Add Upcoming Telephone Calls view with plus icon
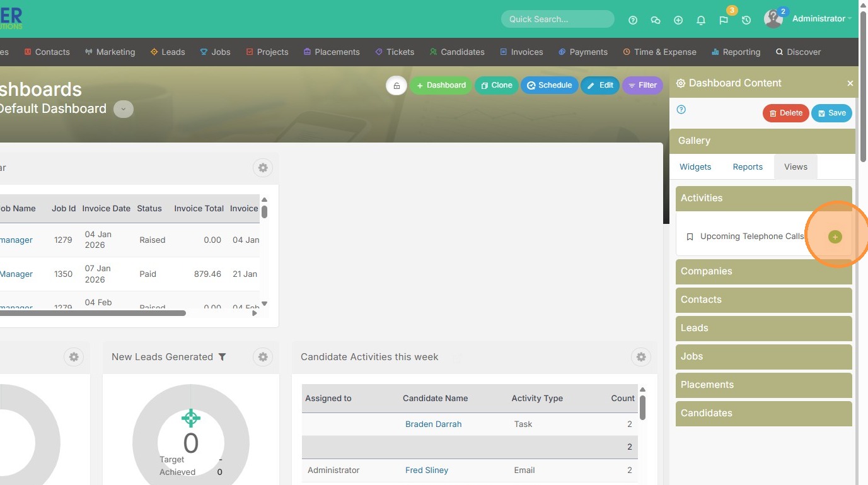The height and width of the screenshot is (485, 868). [x=835, y=237]
